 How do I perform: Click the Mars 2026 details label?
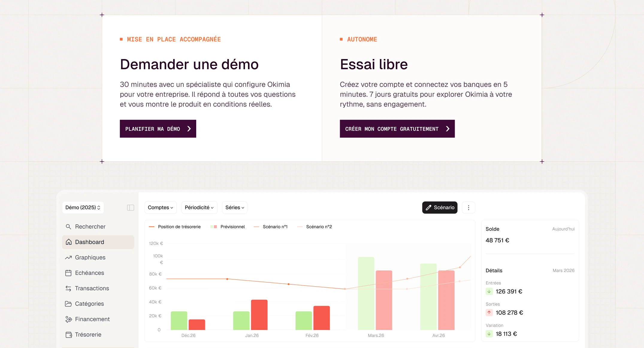[563, 270]
